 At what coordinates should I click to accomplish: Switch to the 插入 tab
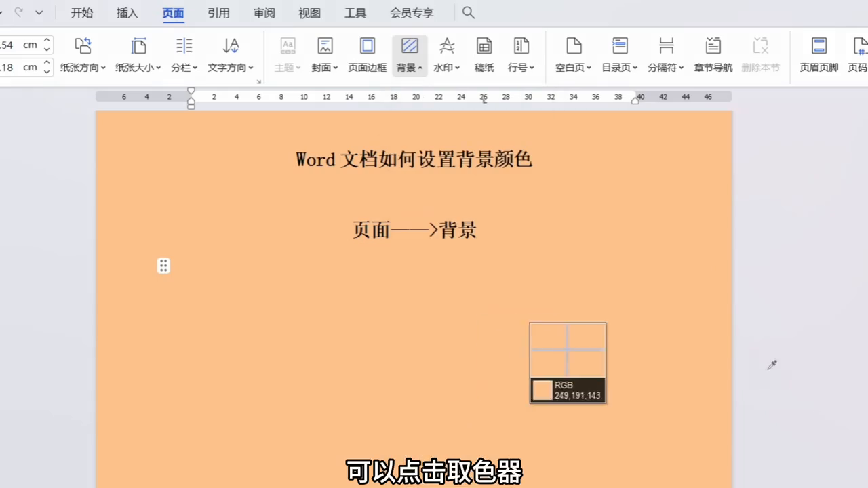coord(127,13)
